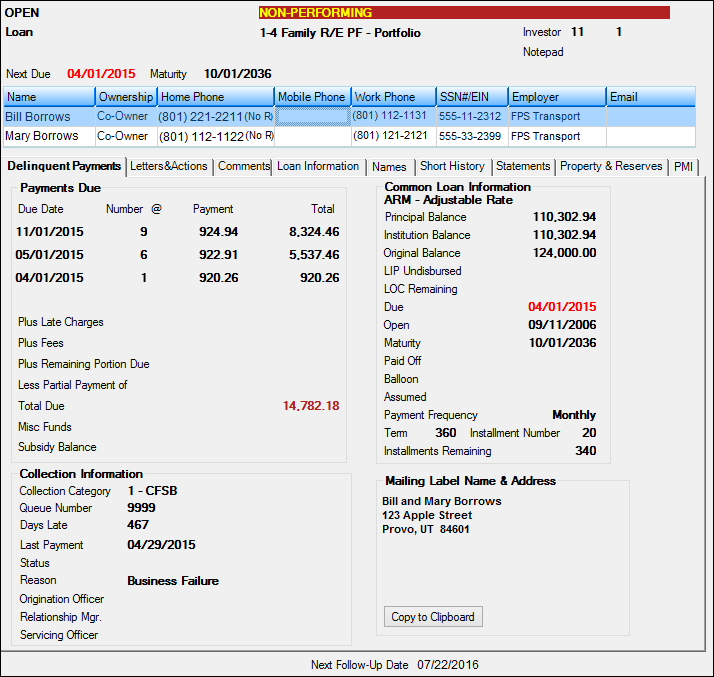The image size is (714, 677).
Task: Click the Queue Number 9999
Action: pyautogui.click(x=141, y=508)
